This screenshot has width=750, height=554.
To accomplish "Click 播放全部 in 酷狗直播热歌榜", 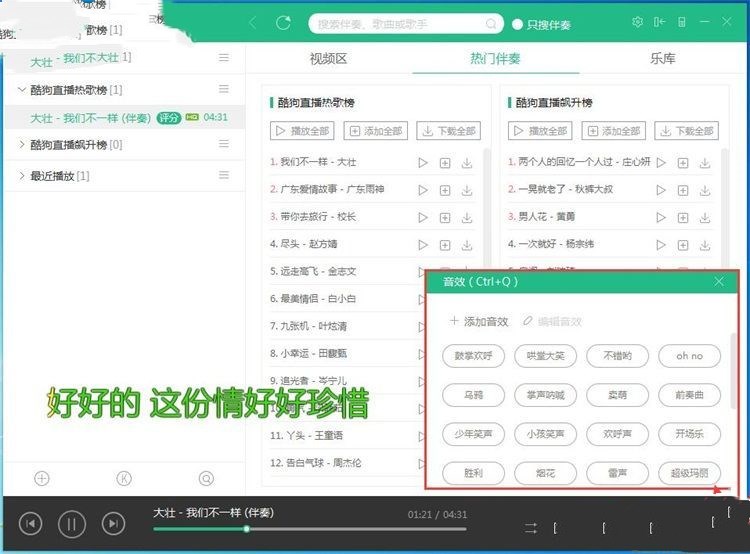I will [x=302, y=131].
